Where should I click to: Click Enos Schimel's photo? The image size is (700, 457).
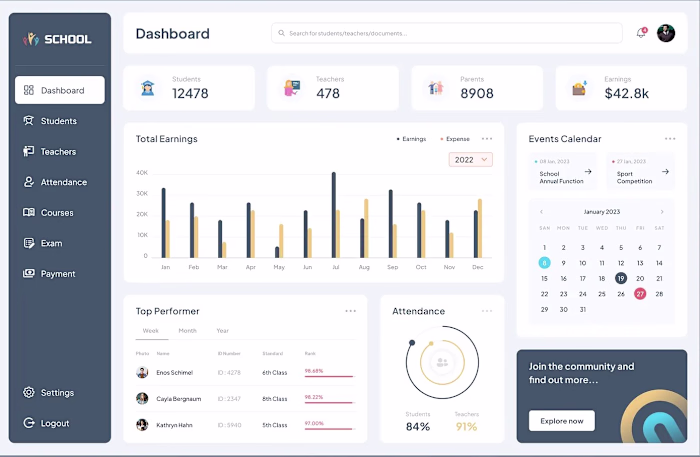pyautogui.click(x=142, y=372)
